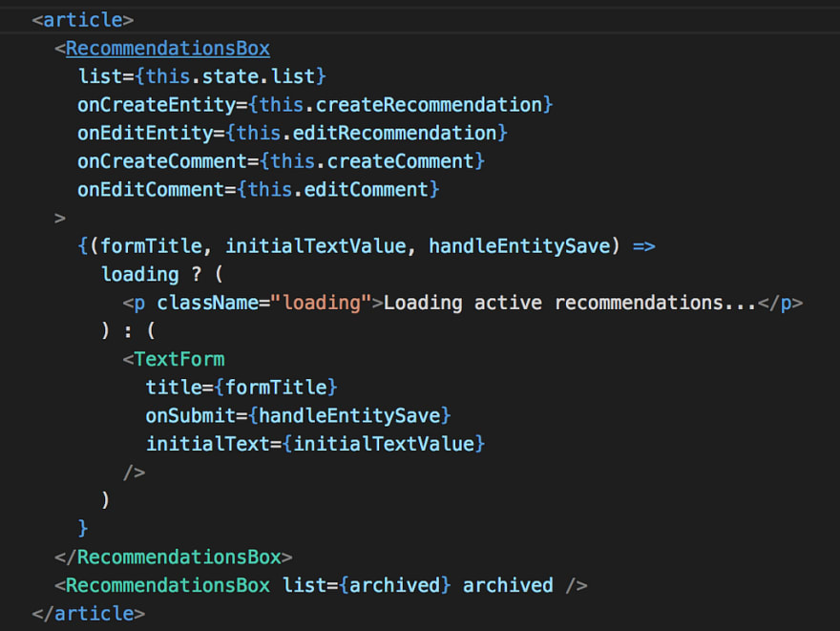Click the onSubmit={handleEntitySave} prop

[x=299, y=415]
